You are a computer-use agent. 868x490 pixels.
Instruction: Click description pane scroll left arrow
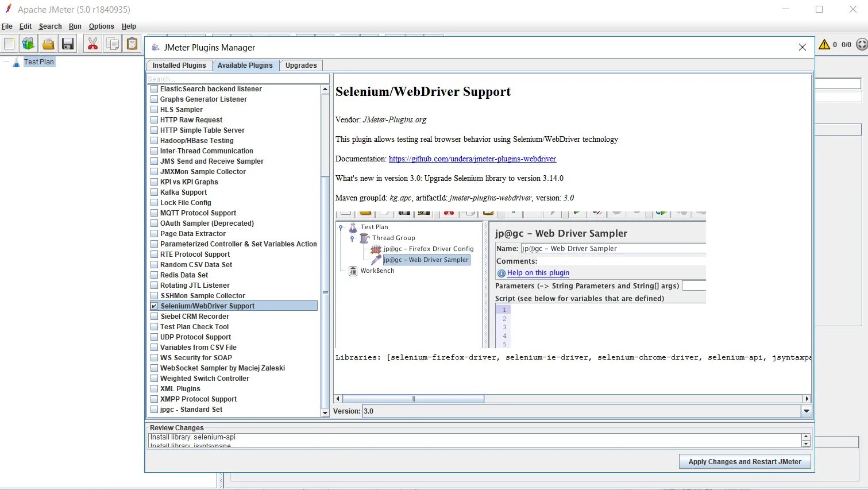(x=338, y=399)
